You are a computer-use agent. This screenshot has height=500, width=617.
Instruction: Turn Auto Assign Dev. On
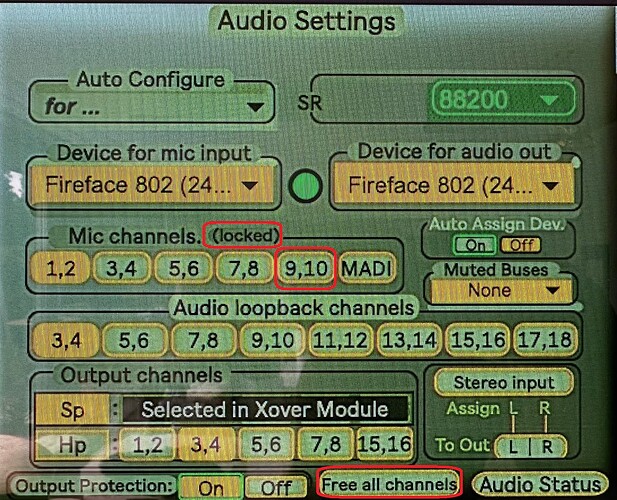pos(475,245)
